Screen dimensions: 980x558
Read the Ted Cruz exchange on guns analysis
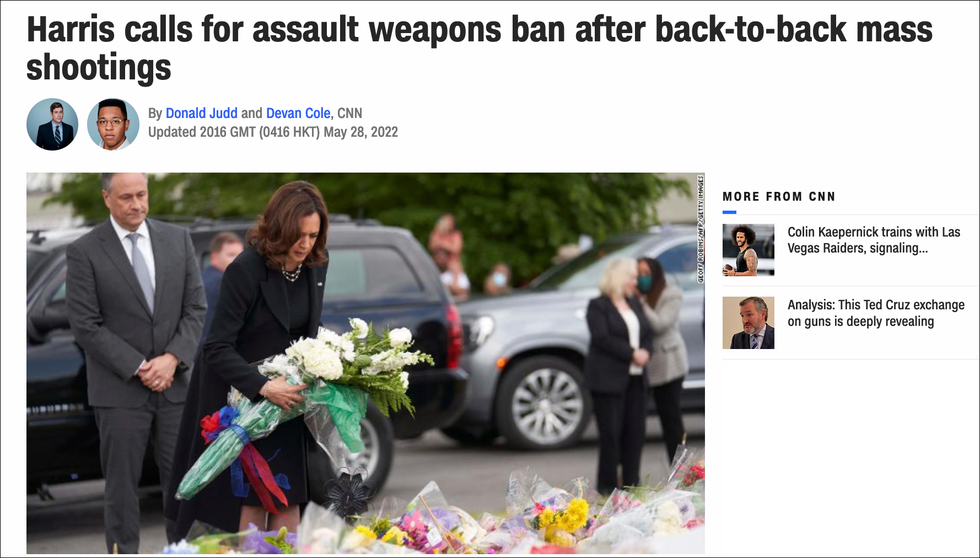point(876,313)
